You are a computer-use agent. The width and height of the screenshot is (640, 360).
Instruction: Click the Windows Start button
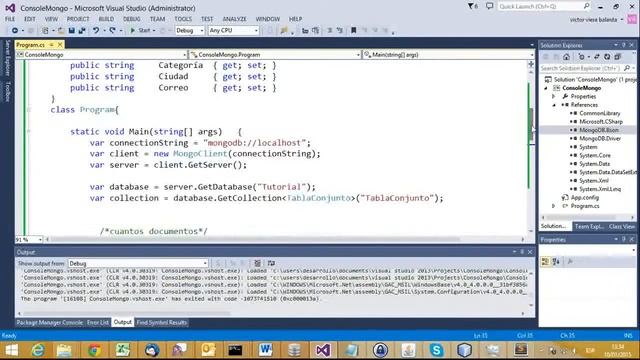(x=11, y=350)
